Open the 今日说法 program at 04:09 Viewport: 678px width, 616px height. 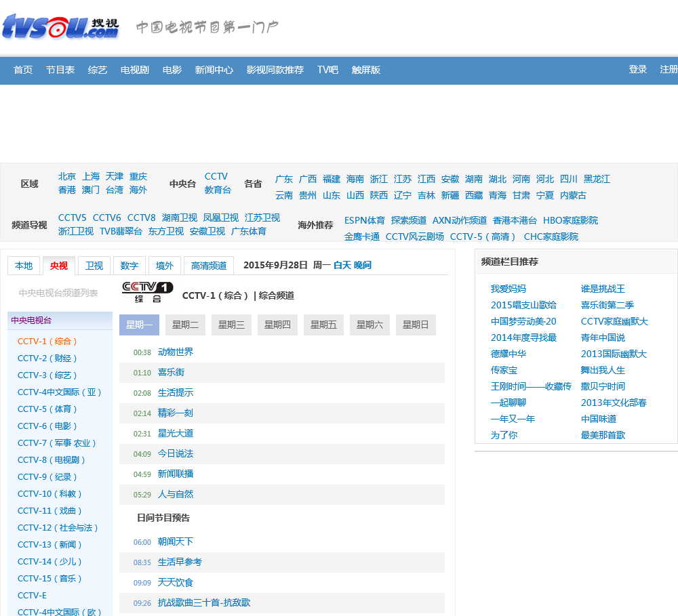point(176,453)
